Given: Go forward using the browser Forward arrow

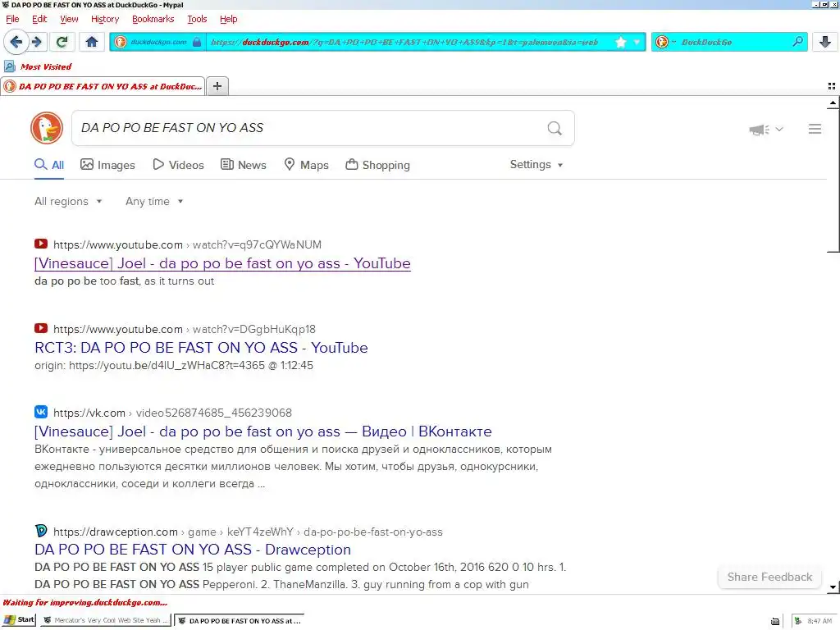Looking at the screenshot, I should click(x=36, y=42).
